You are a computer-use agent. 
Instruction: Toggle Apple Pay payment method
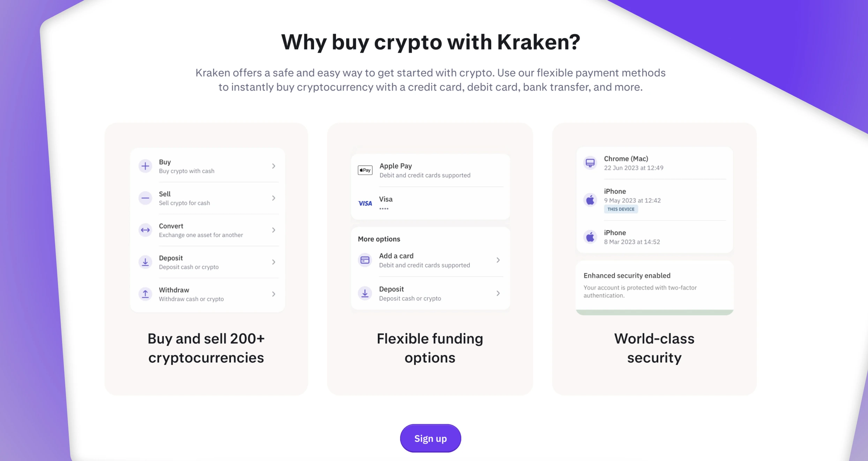[x=430, y=170]
